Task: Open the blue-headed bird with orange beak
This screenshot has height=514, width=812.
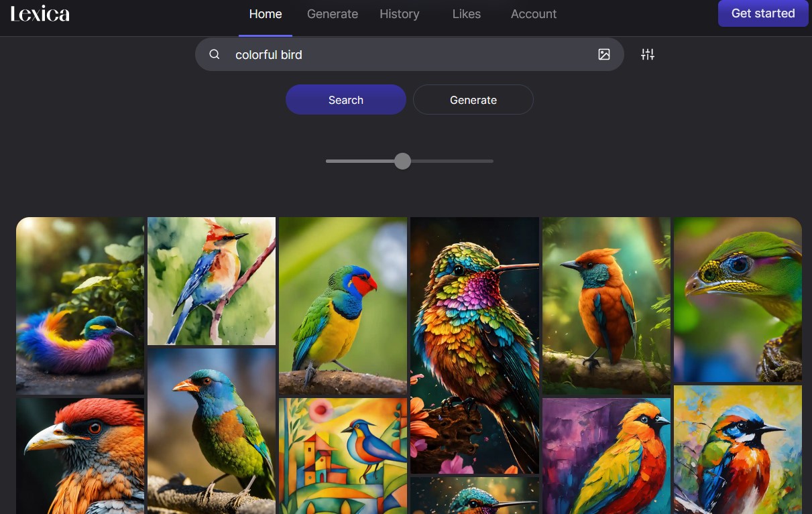Action: (211, 431)
